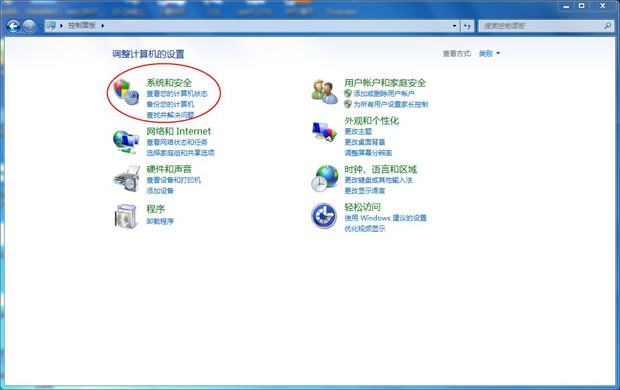Image resolution: width=620 pixels, height=390 pixels.
Task: Expand the arrow after 控制面板 breadcrumb
Action: pyautogui.click(x=102, y=26)
